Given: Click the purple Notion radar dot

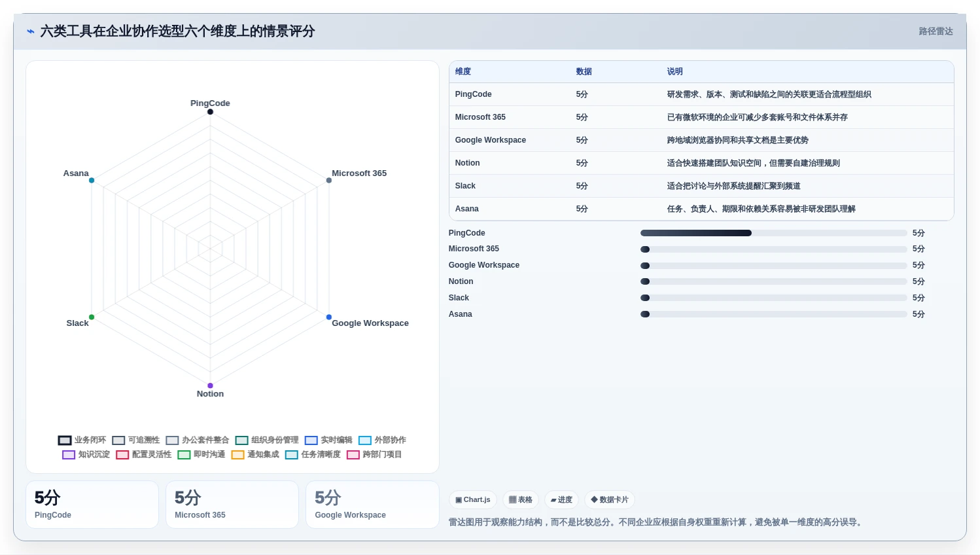Looking at the screenshot, I should 210,386.
